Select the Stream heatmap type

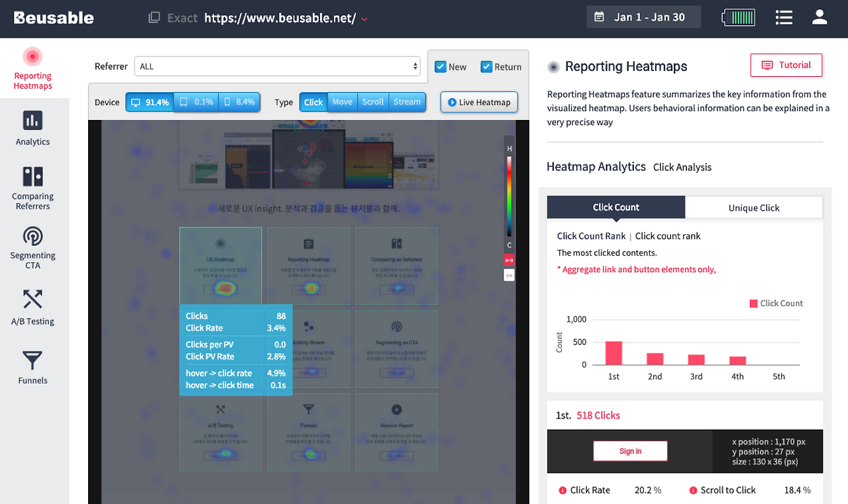[x=407, y=102]
